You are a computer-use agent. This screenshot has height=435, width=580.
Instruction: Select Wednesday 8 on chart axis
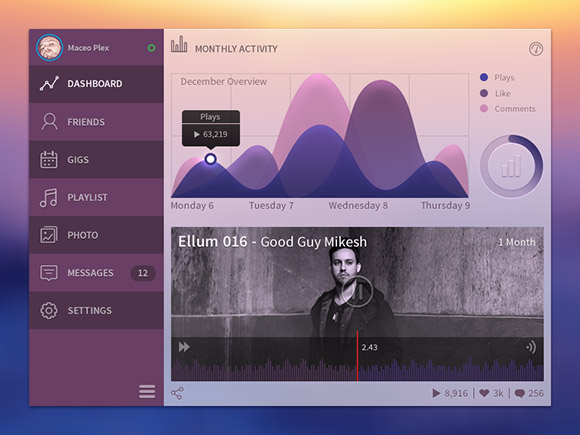358,205
